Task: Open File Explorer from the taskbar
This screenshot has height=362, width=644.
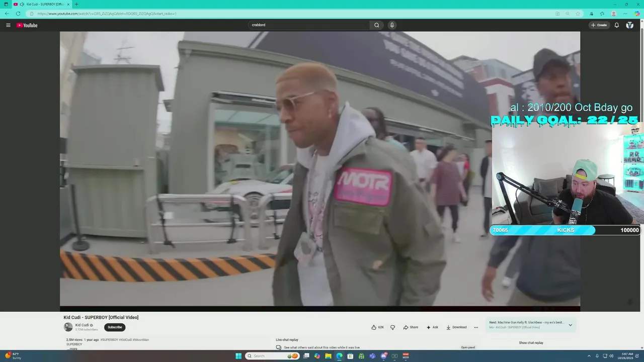Action: pyautogui.click(x=328, y=356)
